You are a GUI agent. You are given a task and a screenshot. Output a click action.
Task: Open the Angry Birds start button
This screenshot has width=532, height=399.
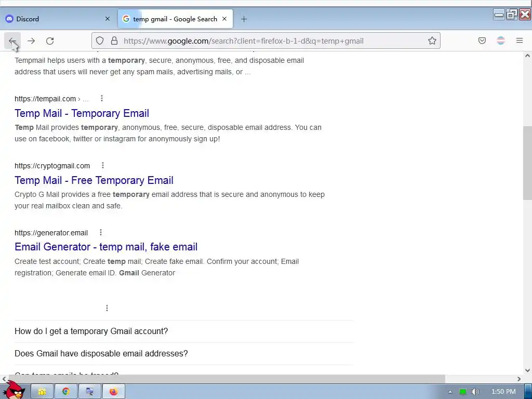[14, 390]
